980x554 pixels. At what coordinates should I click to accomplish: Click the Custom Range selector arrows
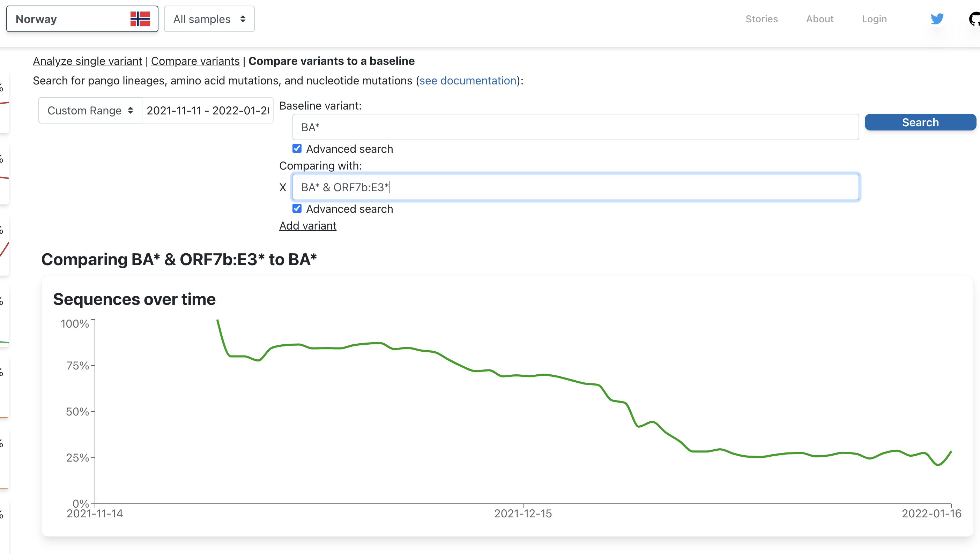(131, 110)
